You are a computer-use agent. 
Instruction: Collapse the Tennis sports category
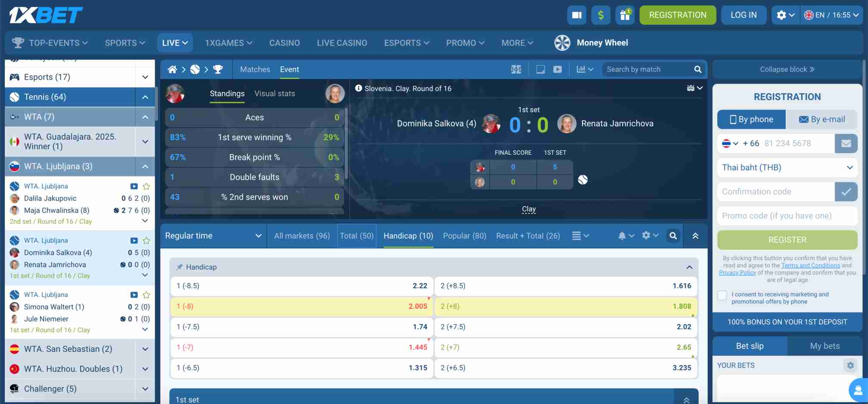(x=145, y=97)
